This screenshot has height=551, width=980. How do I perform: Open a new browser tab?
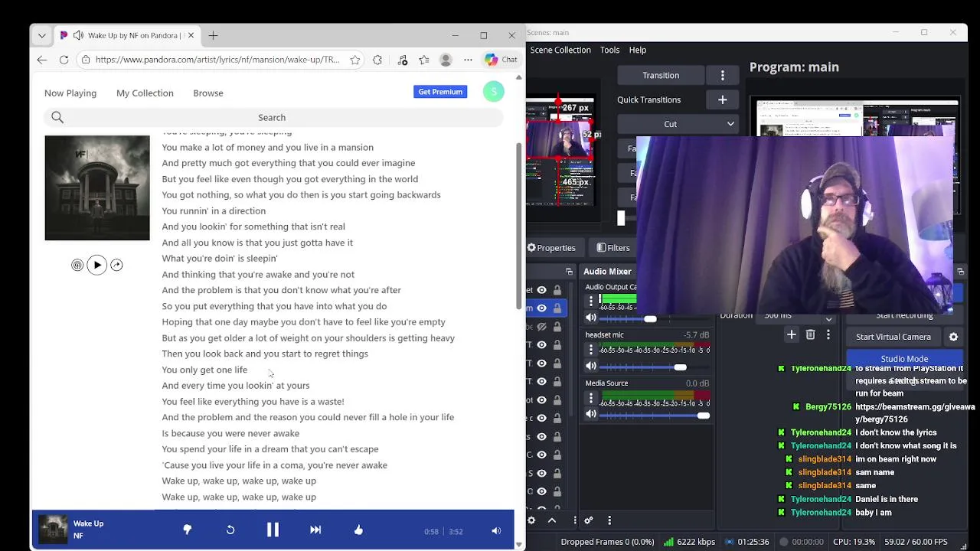214,35
